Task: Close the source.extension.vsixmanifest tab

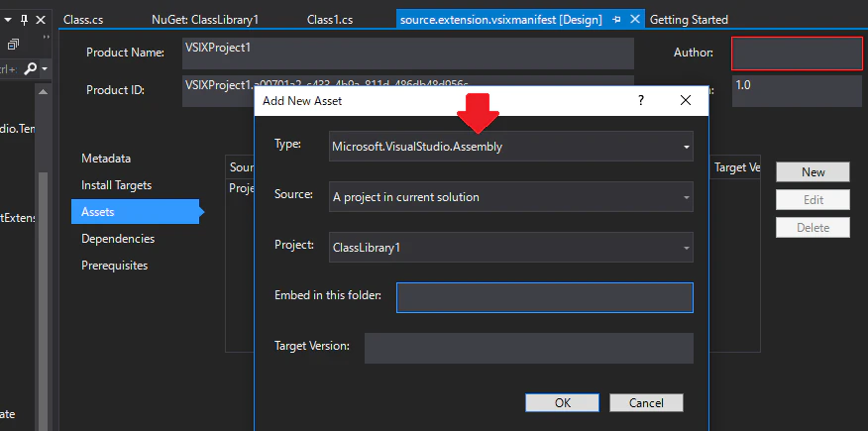Action: [635, 20]
